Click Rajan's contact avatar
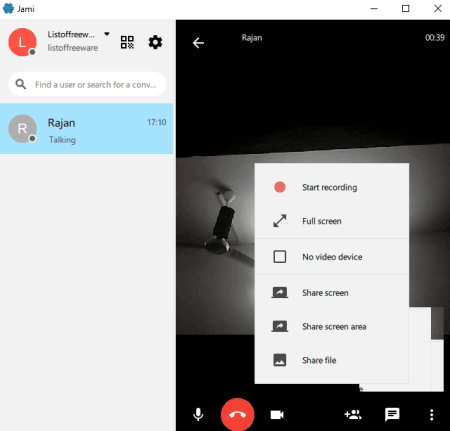 22,129
